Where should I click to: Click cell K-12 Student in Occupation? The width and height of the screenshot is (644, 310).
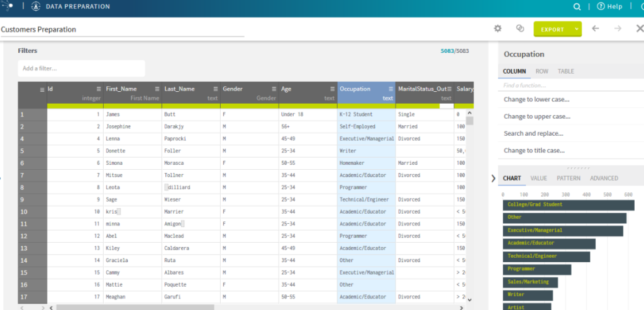367,114
